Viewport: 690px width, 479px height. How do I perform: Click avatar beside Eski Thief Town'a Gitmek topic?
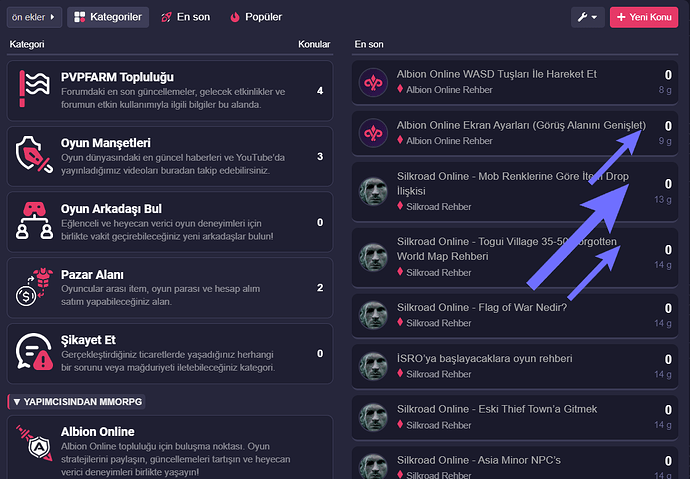pos(373,417)
